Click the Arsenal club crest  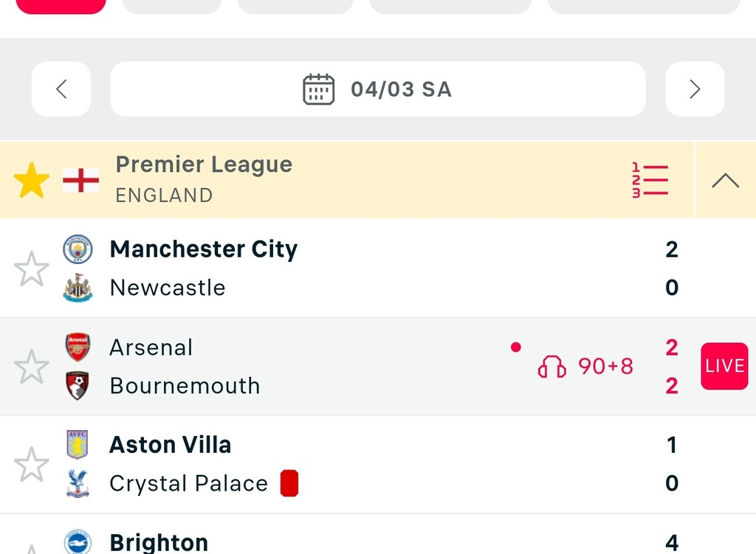point(78,347)
